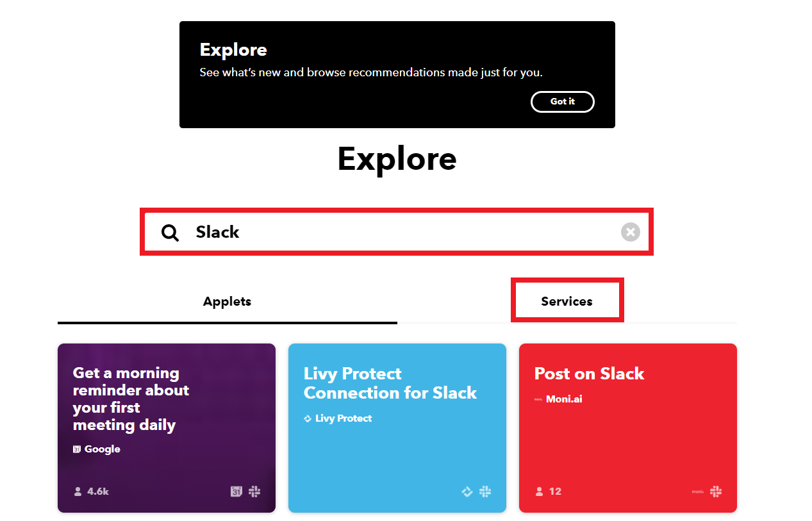Dismiss the Explore banner with Got it
The height and width of the screenshot is (521, 812).
[x=562, y=101]
